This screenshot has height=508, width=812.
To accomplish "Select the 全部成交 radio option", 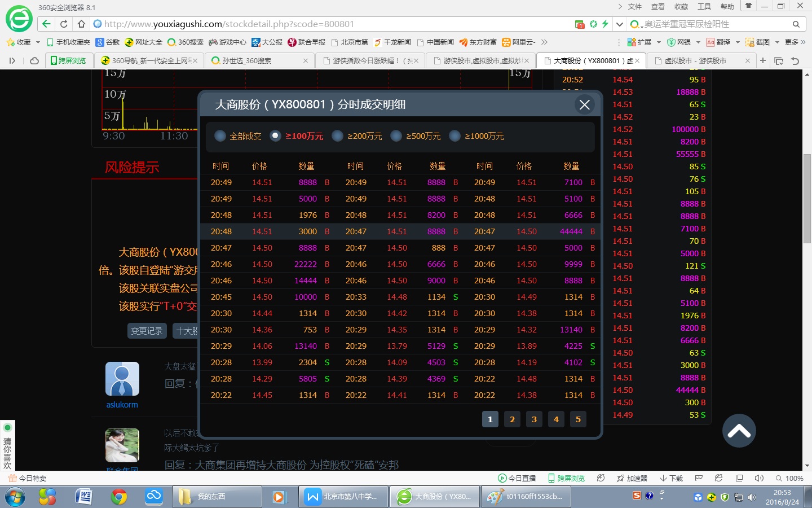I will pos(220,136).
